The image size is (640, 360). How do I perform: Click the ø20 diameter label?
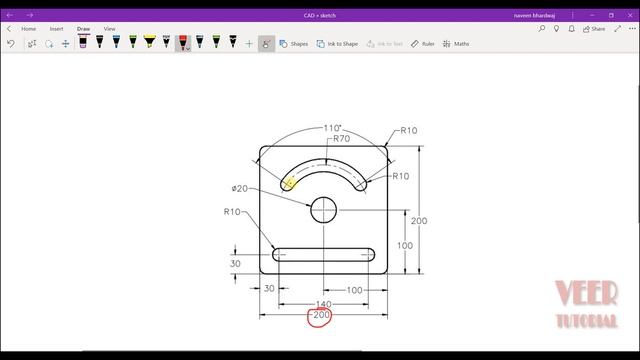coord(240,189)
